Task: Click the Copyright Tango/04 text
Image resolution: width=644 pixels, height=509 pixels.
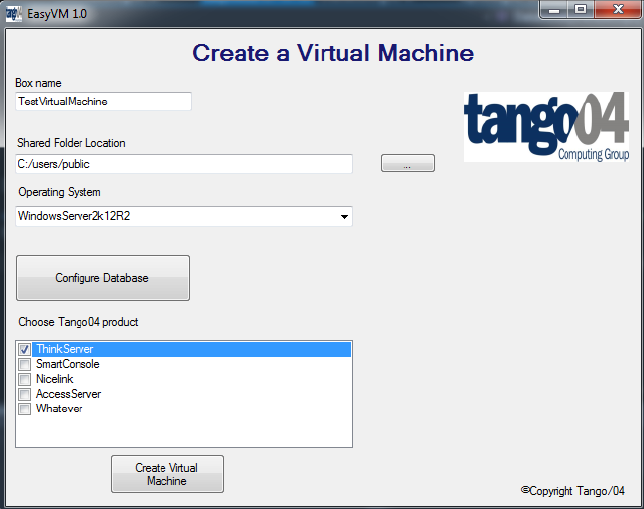Action: pos(573,491)
